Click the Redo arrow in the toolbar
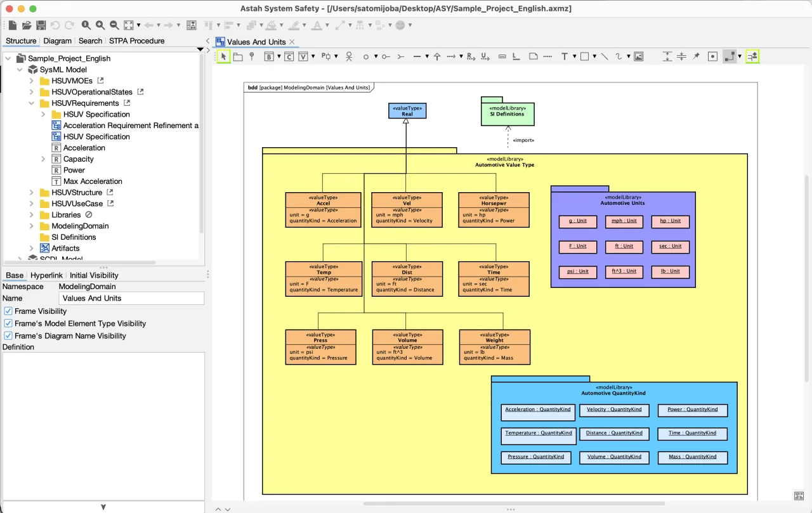 69,25
